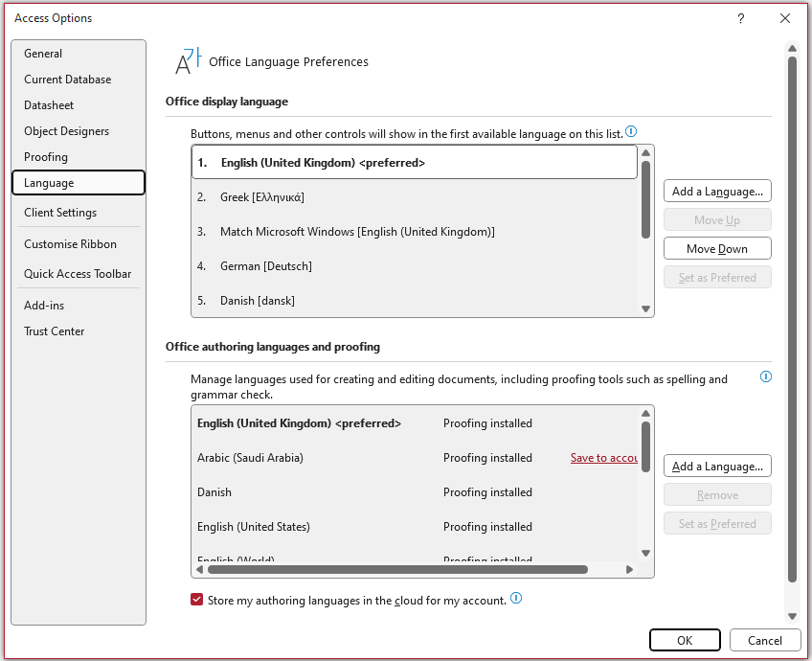Untick Store my authoring languages in the cloud
Screen dimensions: 812x661
point(197,600)
